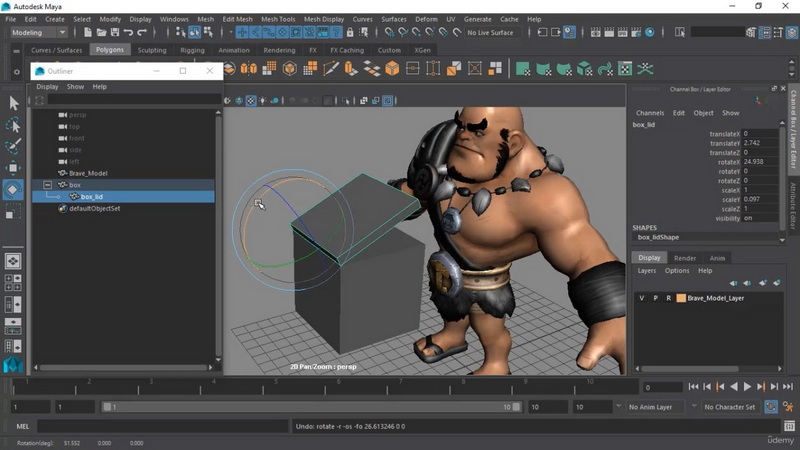Open the character set options icon

point(788,407)
